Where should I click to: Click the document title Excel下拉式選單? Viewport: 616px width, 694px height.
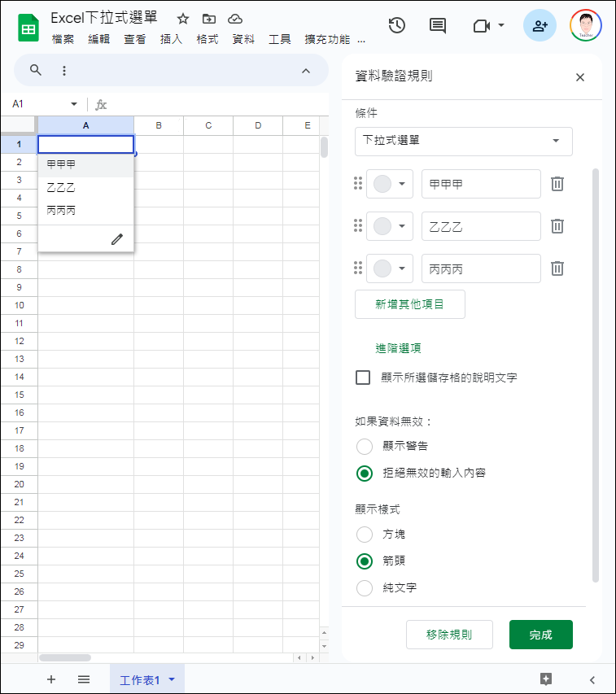coord(104,18)
